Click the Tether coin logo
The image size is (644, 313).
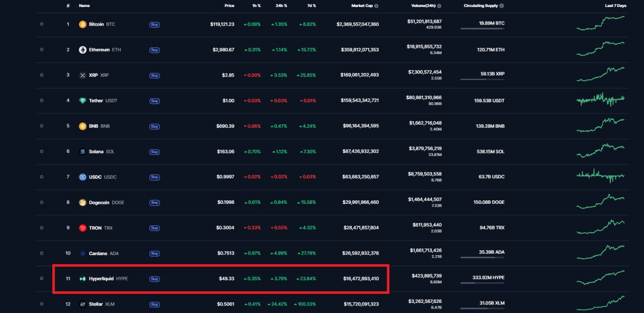tap(83, 101)
